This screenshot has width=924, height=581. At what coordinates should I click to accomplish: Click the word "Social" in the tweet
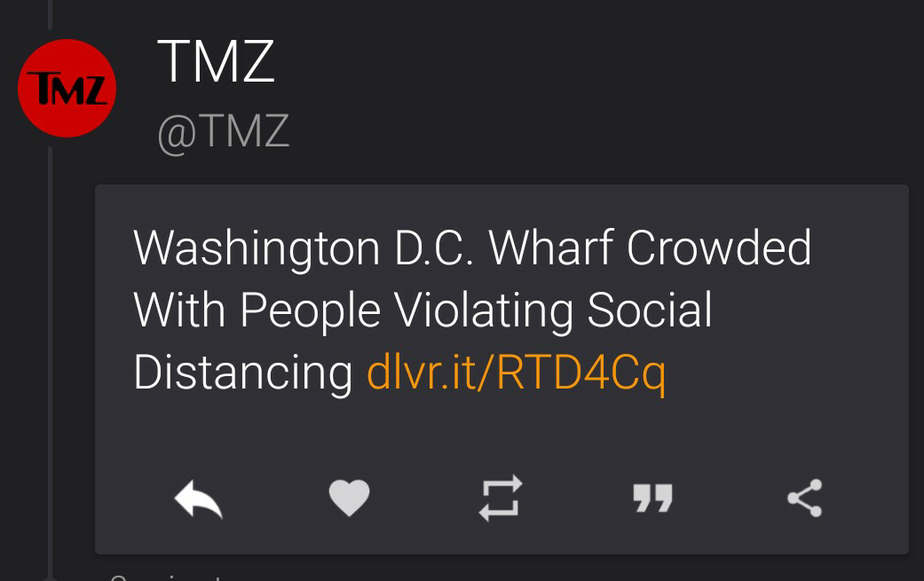pos(650,310)
